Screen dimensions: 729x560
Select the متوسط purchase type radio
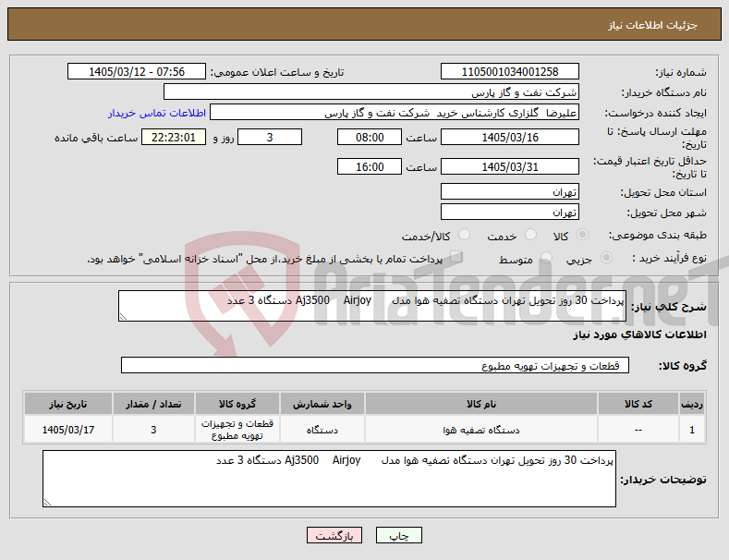coord(546,258)
